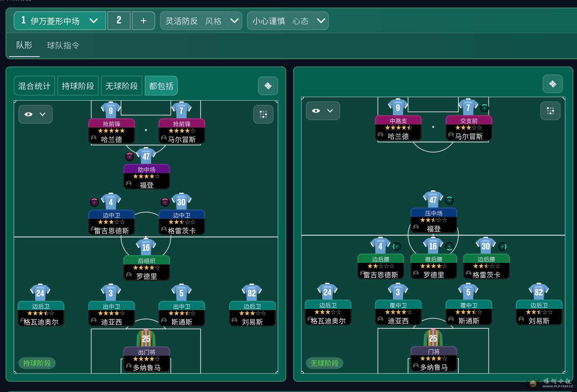The image size is (577, 392).
Task: Toggle the eye visibility on left pitch
Action: (x=29, y=114)
